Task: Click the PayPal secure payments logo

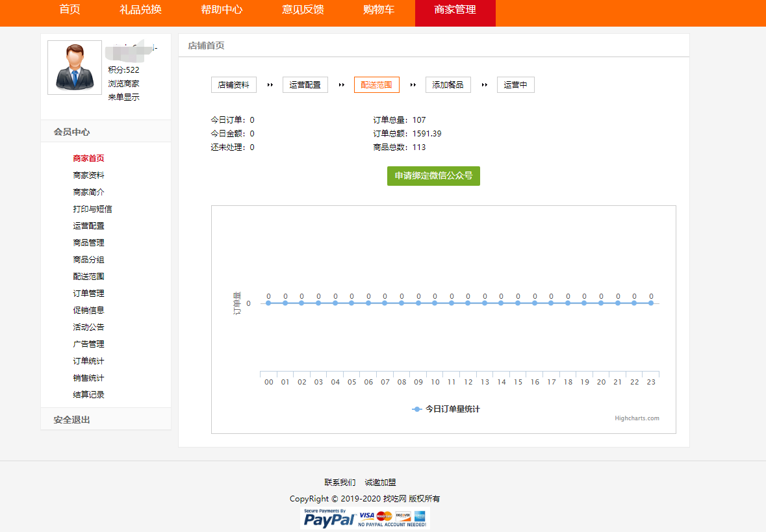Action: click(x=364, y=518)
